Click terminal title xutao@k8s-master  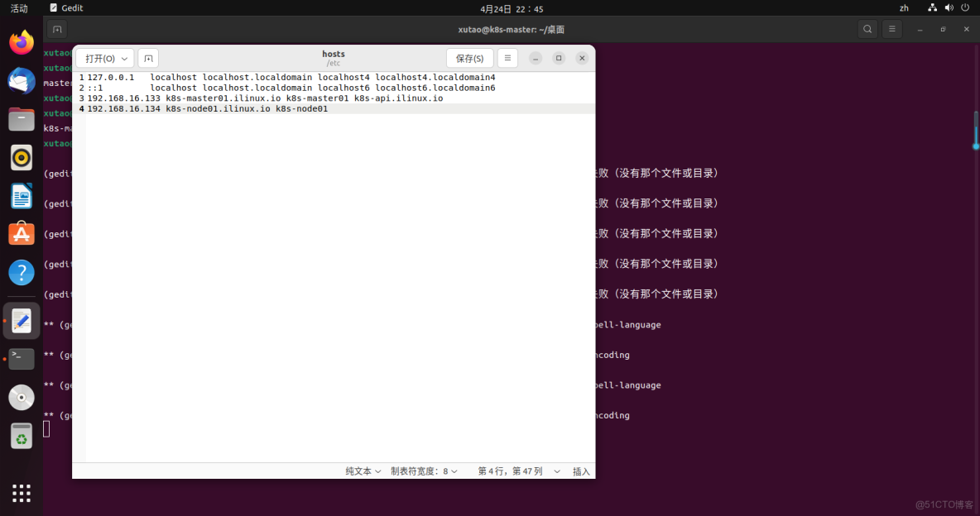point(511,30)
